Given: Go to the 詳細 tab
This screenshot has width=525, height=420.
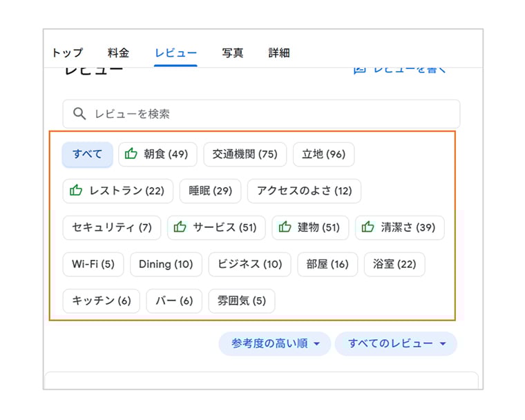Looking at the screenshot, I should (279, 52).
